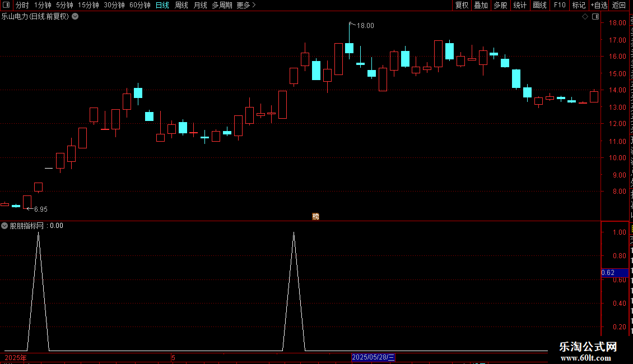
Task: Toggle the side panel icon in chart header
Action: [x=595, y=17]
